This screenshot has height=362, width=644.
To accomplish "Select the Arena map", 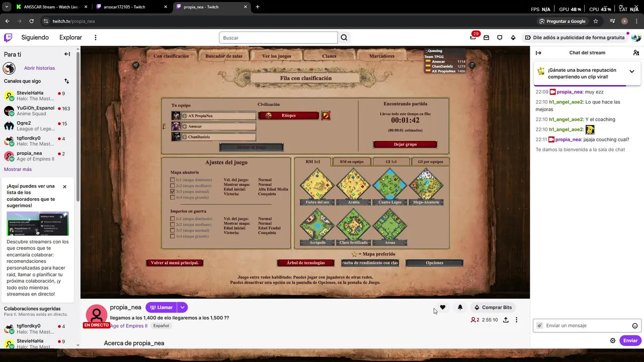I will (x=390, y=226).
